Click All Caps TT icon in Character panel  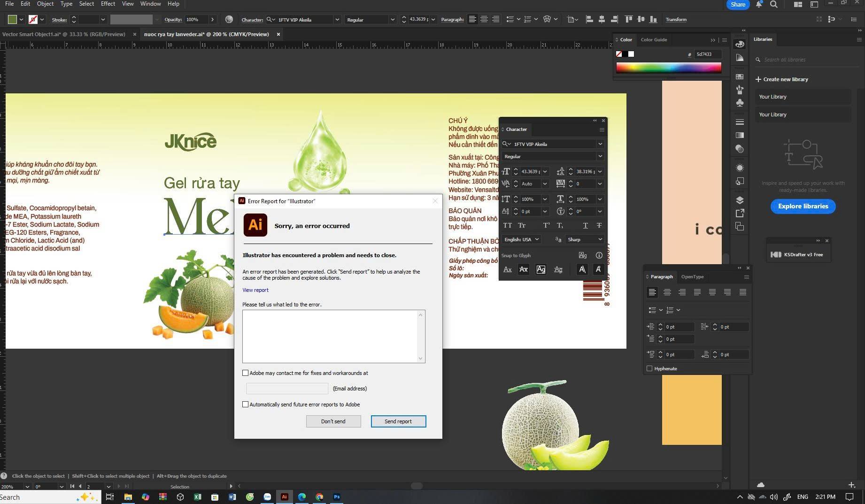click(507, 225)
